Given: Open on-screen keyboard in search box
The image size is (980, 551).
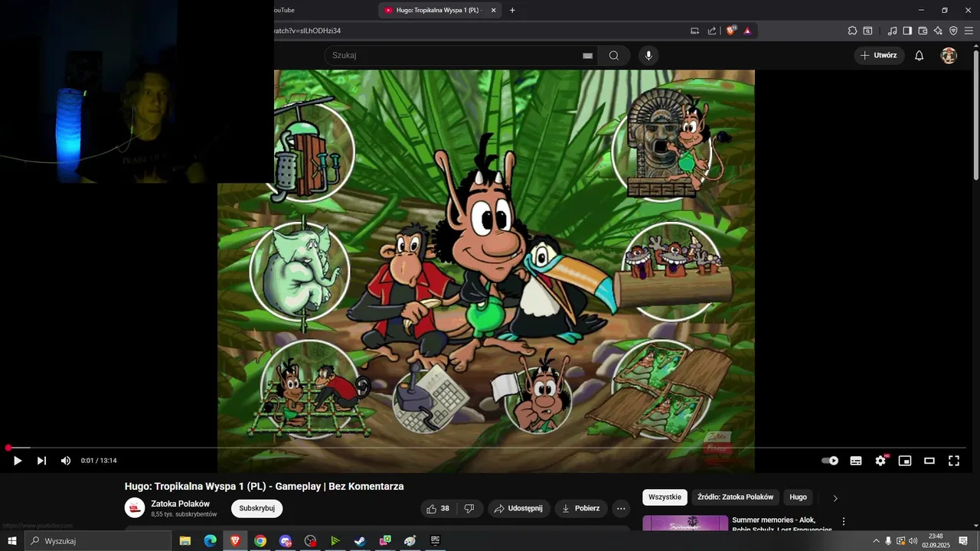Looking at the screenshot, I should pos(587,56).
